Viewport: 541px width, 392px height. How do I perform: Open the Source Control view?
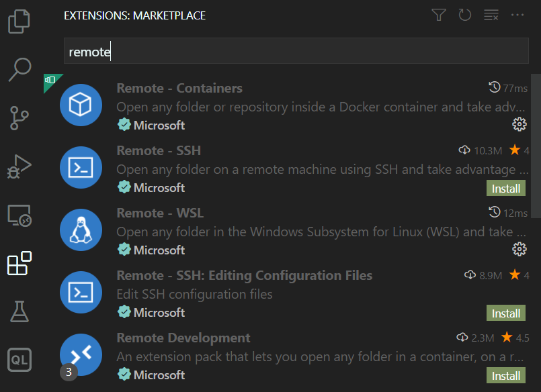coord(19,117)
